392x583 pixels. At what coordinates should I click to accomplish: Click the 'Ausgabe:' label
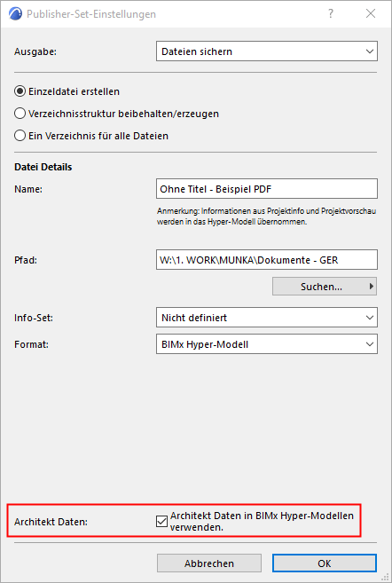(x=35, y=51)
